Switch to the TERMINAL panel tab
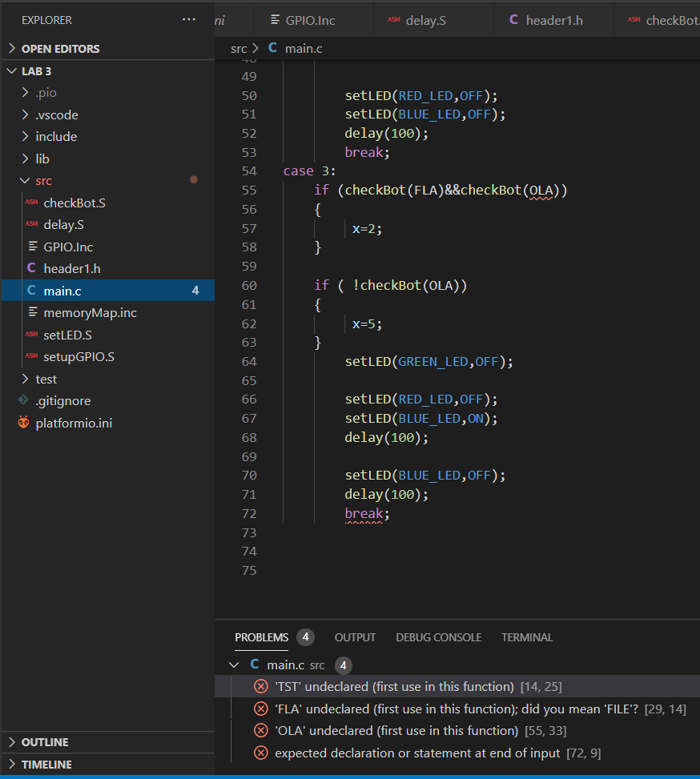Screen dimensions: 700x779 [526, 637]
